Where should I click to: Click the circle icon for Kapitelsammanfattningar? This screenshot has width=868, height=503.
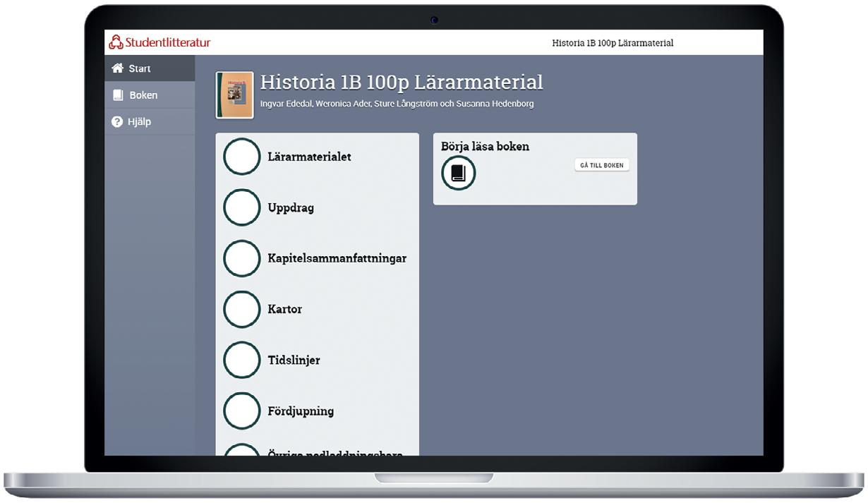click(241, 258)
